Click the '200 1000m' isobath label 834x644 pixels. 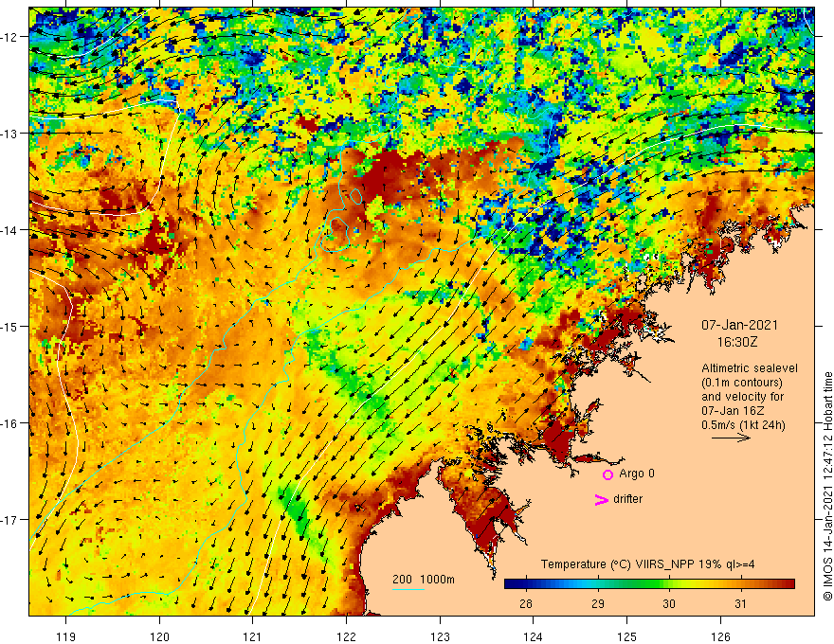pos(424,580)
